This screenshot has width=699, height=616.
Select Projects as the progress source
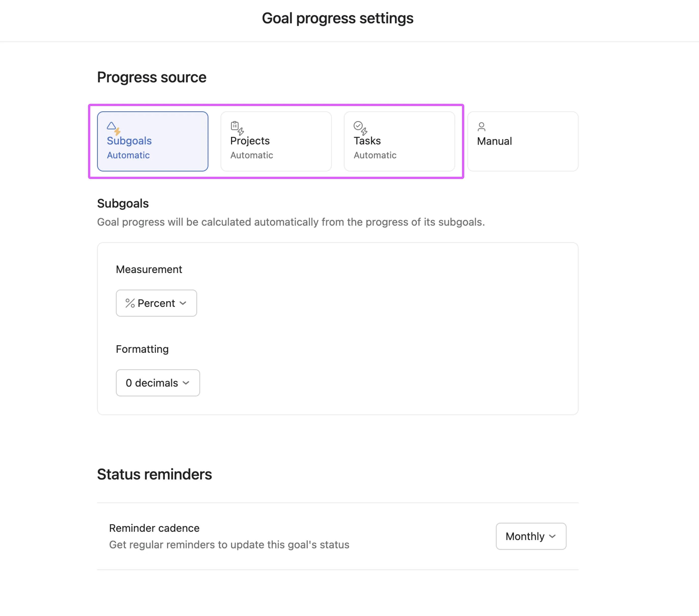276,141
